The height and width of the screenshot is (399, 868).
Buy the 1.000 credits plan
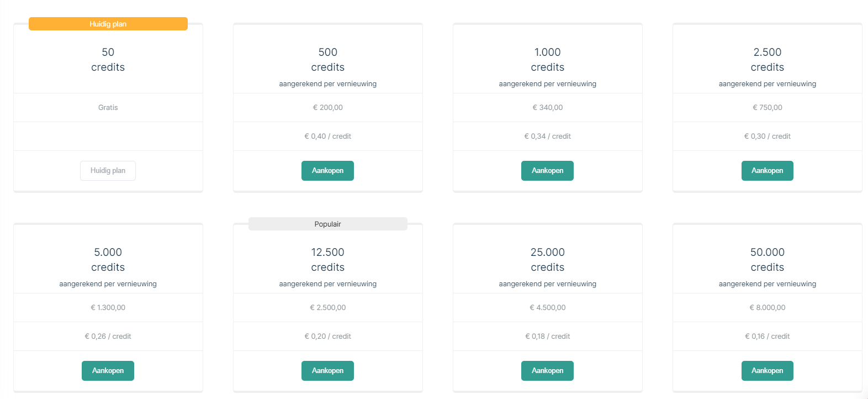point(547,171)
